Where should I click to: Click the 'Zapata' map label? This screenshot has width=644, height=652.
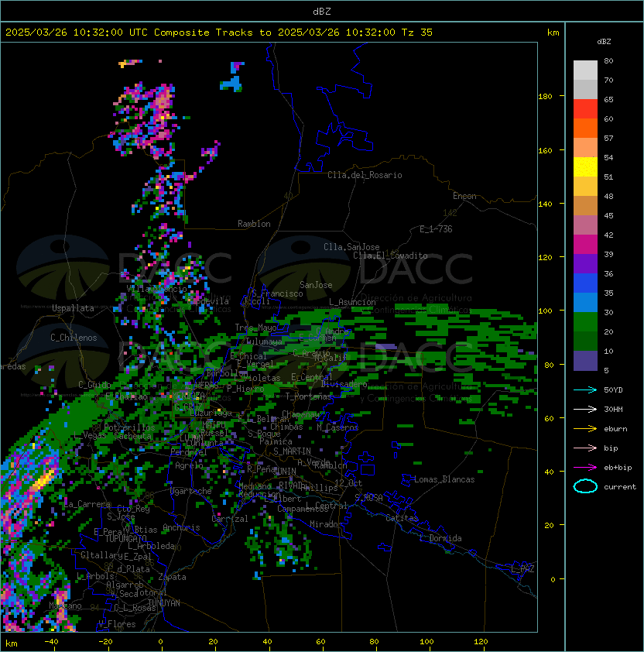[172, 577]
